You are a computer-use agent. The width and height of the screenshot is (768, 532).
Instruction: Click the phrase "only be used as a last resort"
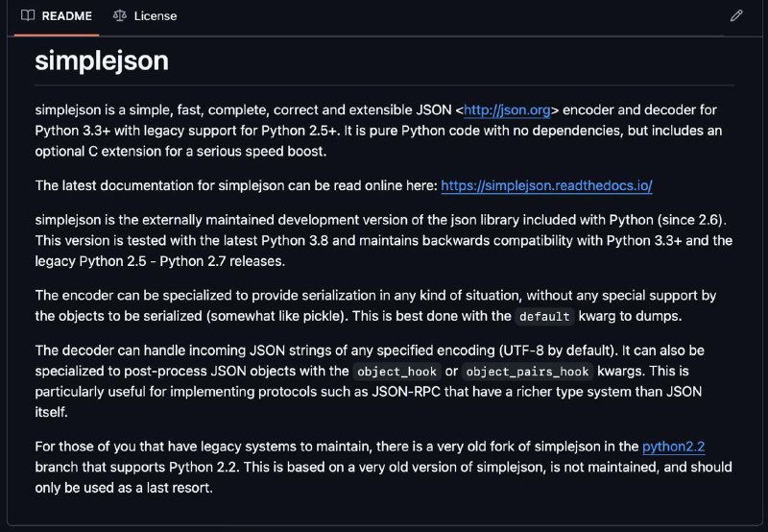[x=122, y=488]
